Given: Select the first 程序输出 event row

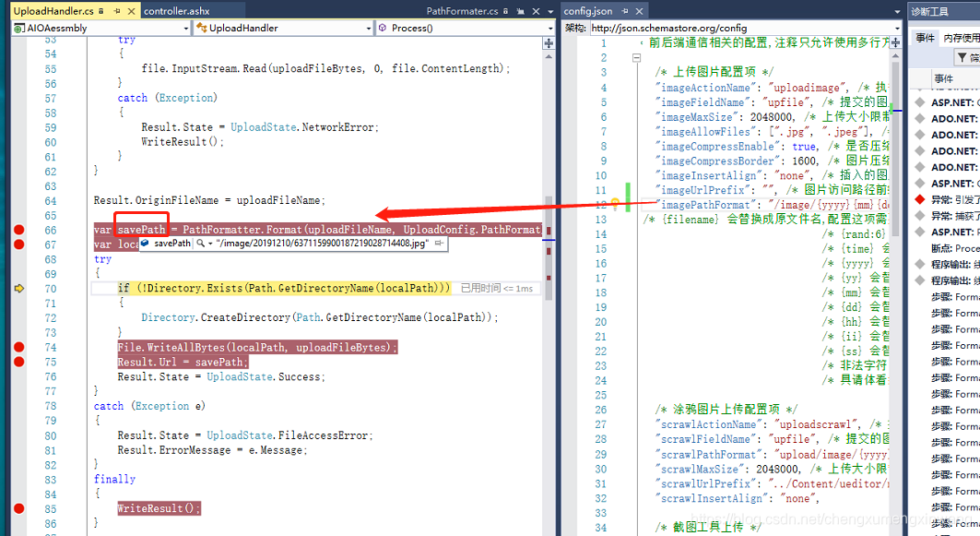Looking at the screenshot, I should pos(948,265).
